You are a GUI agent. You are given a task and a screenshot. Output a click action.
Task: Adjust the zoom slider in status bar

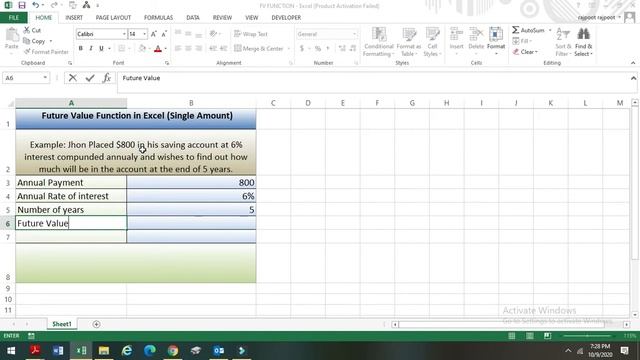[587, 336]
